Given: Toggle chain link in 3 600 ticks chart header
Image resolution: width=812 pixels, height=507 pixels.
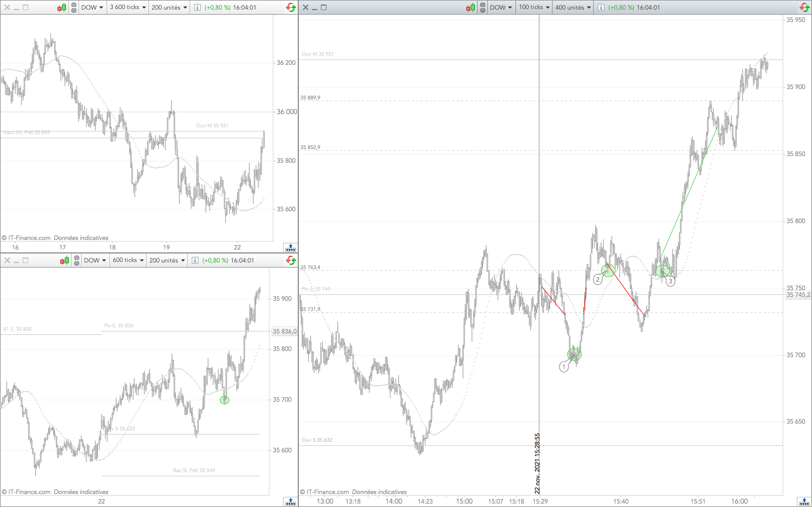Looking at the screenshot, I should pos(74,7).
